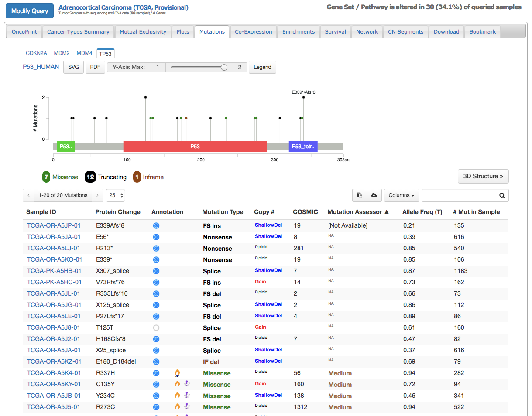Open the page-size selector showing 25
Viewport: 532px width, 416px height.
click(115, 195)
